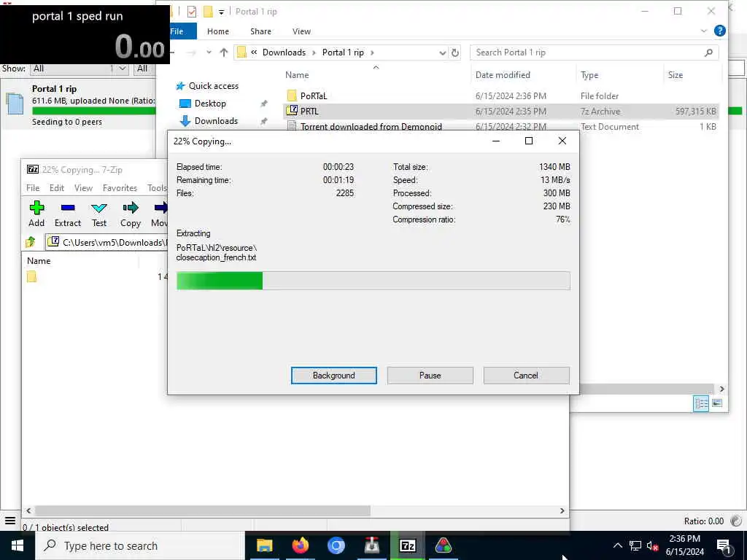
Task: Click the taskbar search box
Action: (x=141, y=545)
